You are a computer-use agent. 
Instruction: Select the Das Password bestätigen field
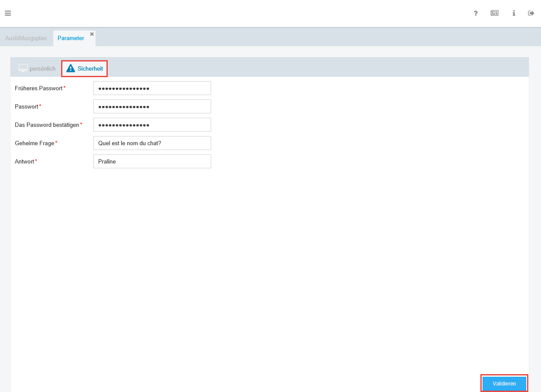(x=152, y=125)
